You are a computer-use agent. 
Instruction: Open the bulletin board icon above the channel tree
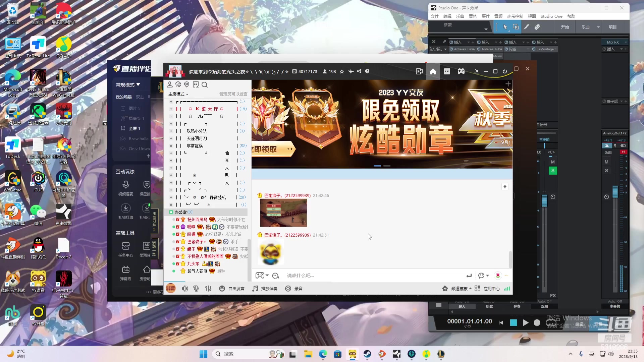tap(196, 84)
